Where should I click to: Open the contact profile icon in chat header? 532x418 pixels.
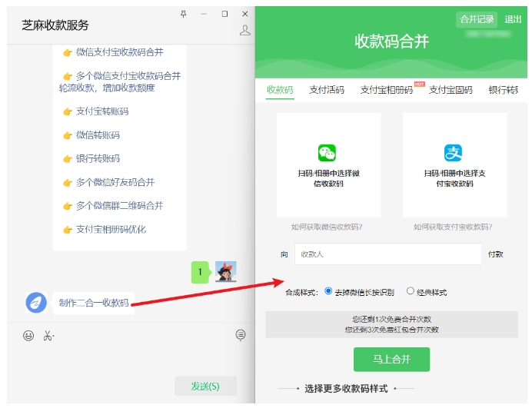point(245,30)
